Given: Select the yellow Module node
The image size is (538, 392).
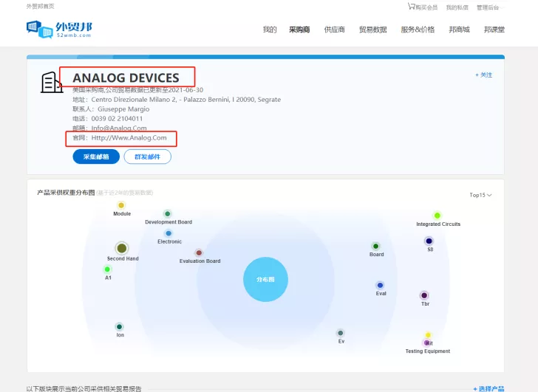Looking at the screenshot, I should 121,205.
